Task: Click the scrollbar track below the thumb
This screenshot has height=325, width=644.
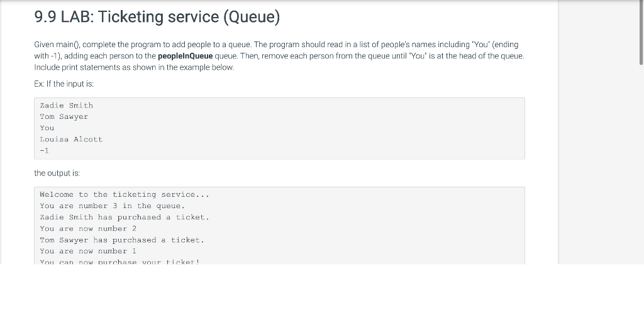Action: coord(641,164)
